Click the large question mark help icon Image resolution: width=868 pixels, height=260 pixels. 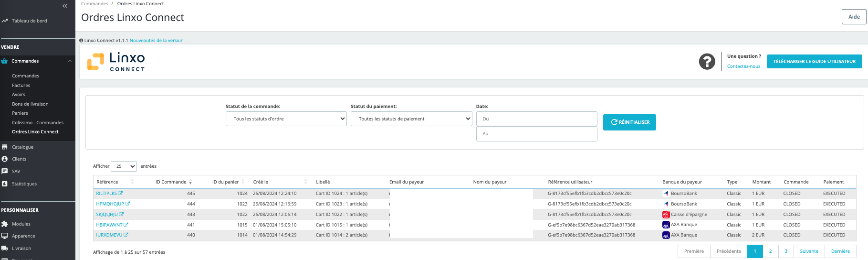click(x=707, y=61)
